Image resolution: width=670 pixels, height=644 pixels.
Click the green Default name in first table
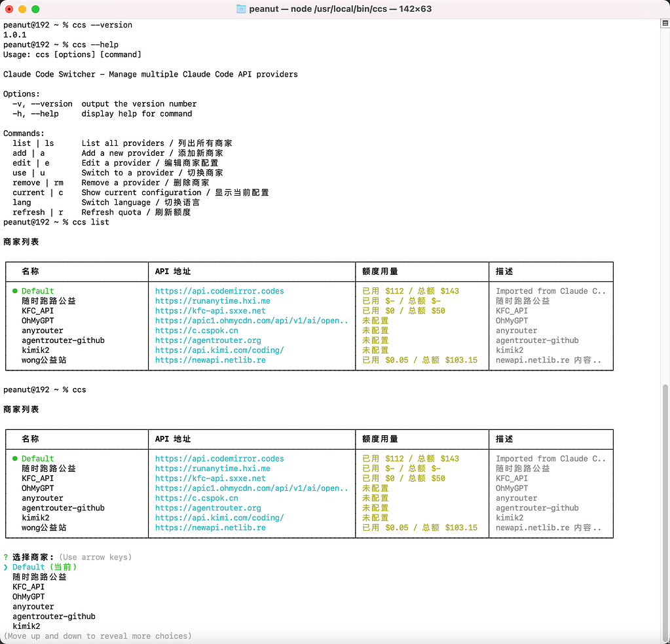tap(37, 291)
